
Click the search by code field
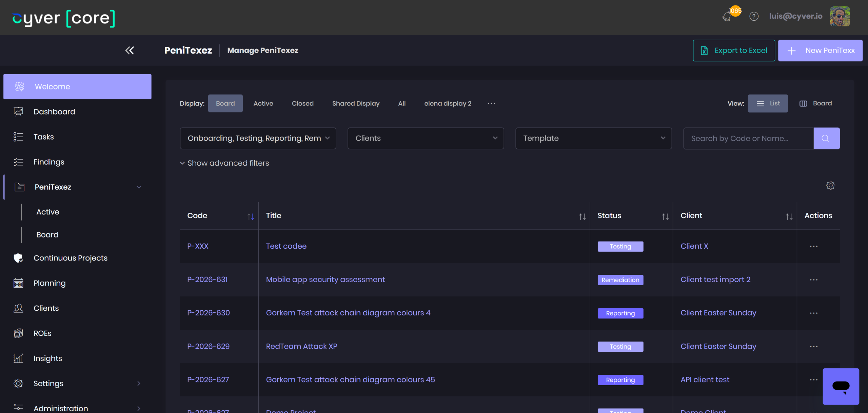pos(748,138)
